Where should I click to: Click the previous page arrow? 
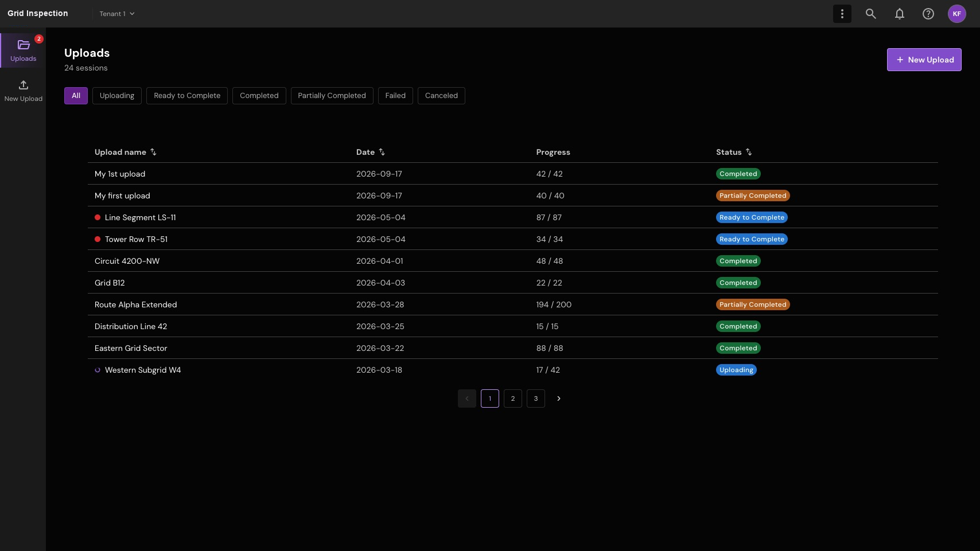466,398
